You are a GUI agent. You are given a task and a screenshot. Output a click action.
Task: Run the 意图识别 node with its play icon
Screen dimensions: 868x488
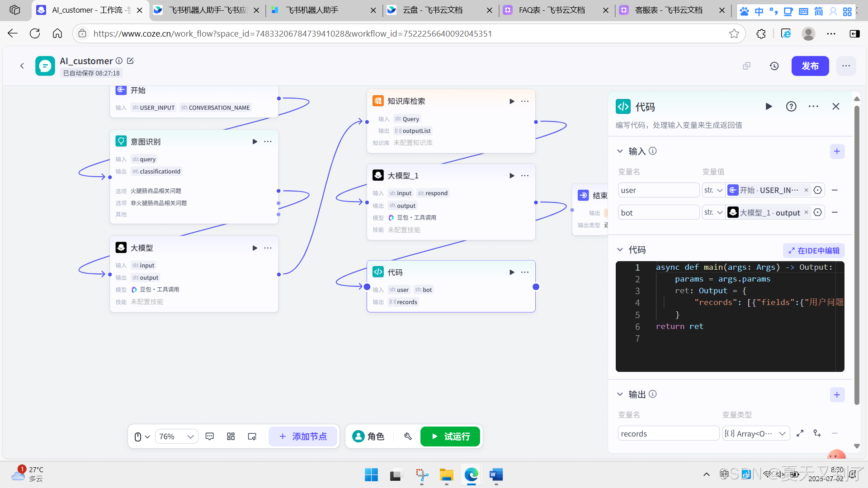255,142
